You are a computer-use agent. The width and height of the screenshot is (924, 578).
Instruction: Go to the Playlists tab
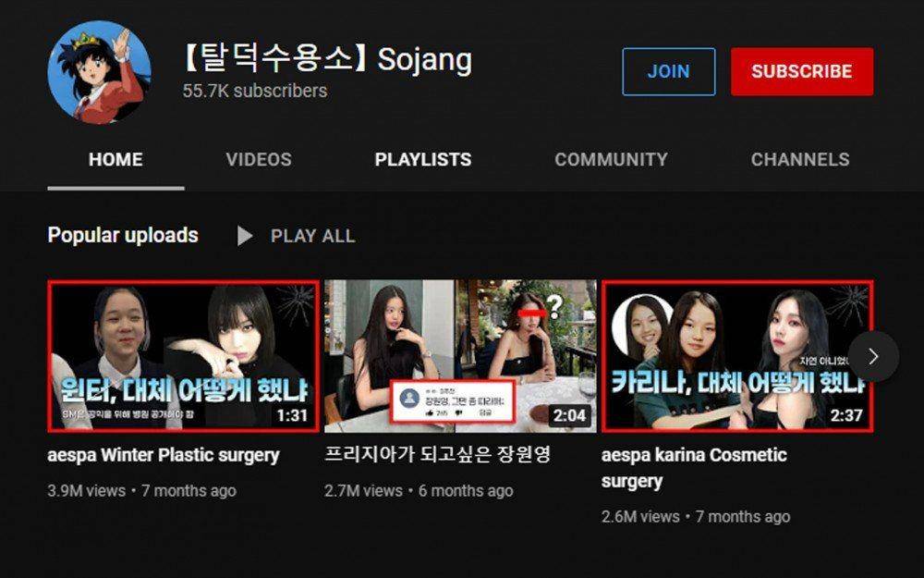point(423,159)
